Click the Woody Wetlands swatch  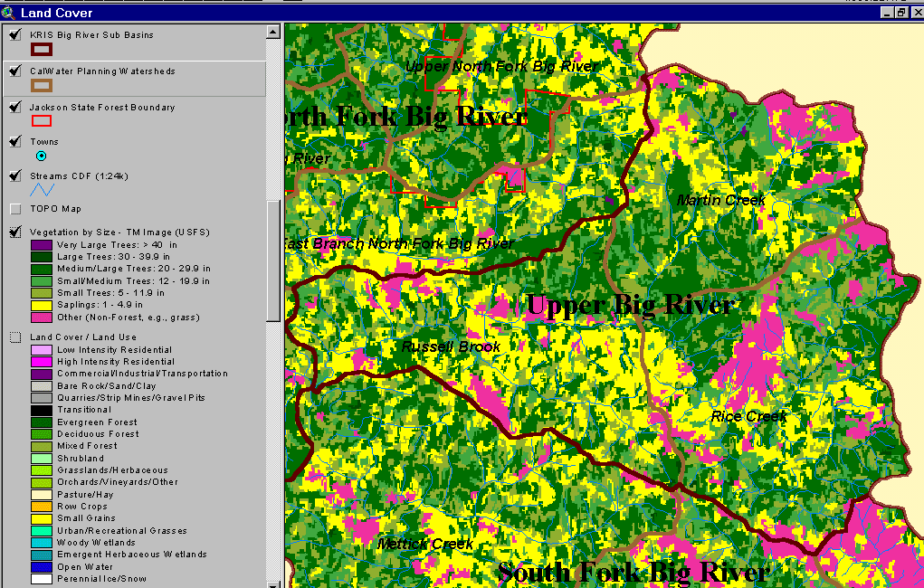[x=42, y=543]
